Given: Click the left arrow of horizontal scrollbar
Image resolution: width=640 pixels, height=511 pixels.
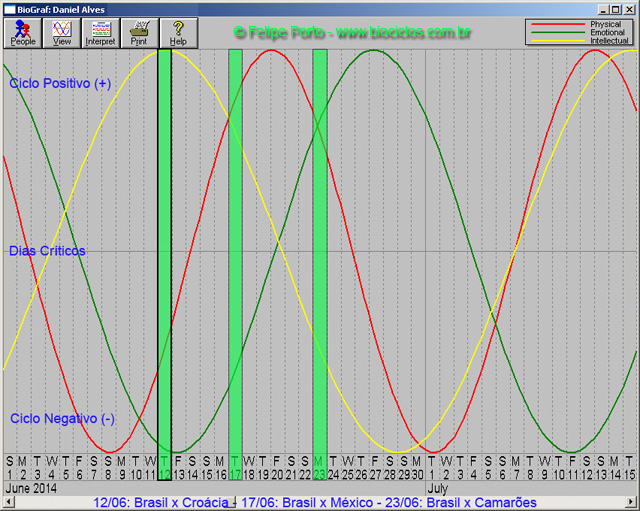Looking at the screenshot, I should [5, 503].
